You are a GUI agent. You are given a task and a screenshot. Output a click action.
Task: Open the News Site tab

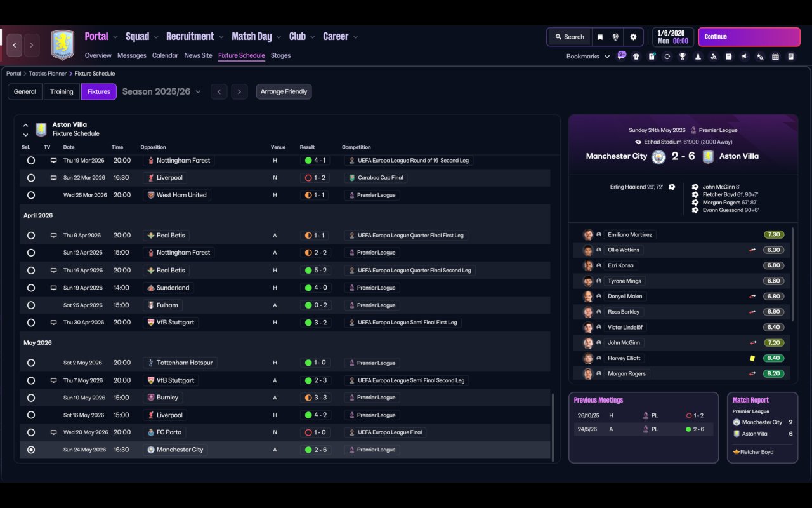[198, 55]
